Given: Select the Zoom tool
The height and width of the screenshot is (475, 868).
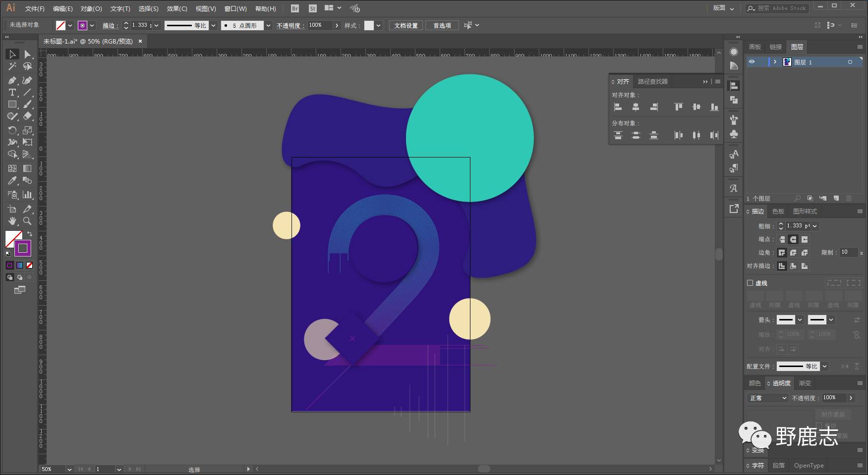Looking at the screenshot, I should 28,221.
